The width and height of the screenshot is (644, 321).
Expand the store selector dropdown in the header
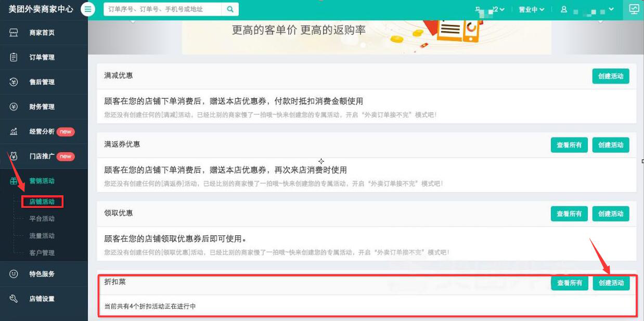[494, 9]
